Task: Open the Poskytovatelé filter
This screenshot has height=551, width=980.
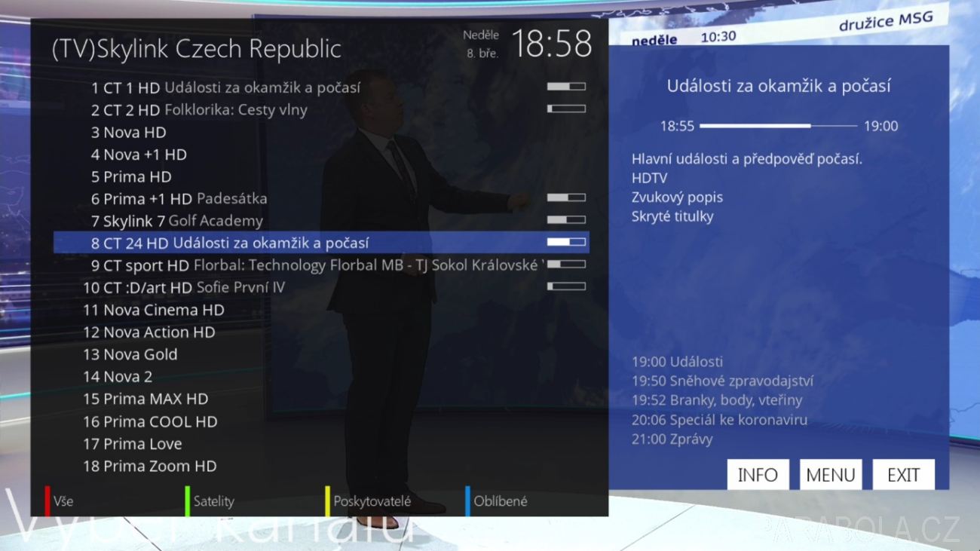Action: point(372,501)
